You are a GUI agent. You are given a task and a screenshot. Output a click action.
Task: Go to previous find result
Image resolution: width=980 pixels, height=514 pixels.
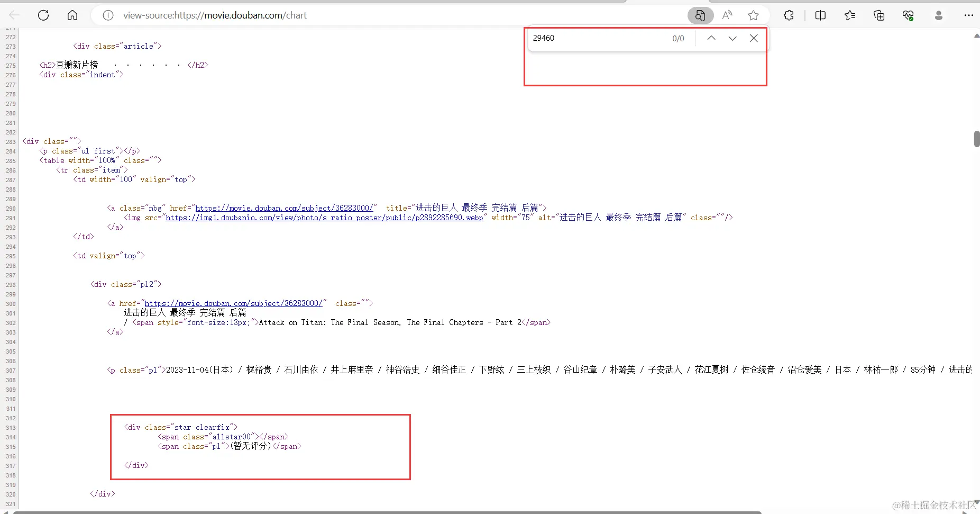point(711,38)
